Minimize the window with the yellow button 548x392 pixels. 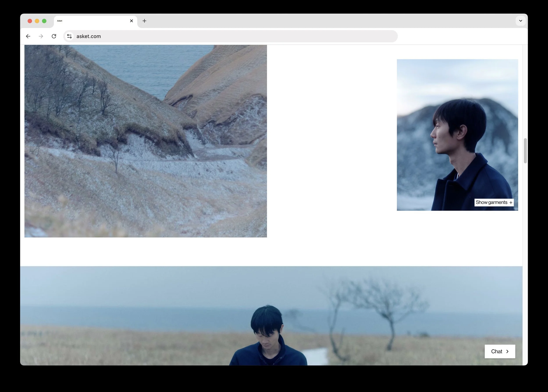[x=37, y=21]
